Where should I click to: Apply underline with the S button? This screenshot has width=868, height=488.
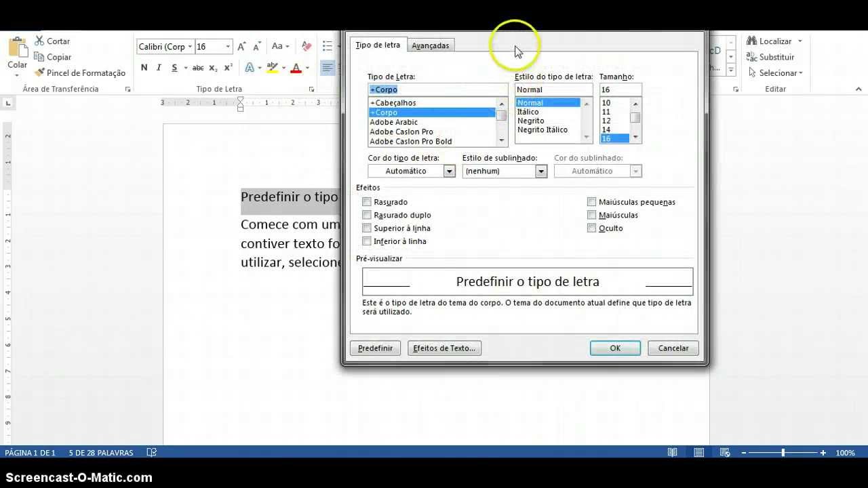tap(174, 68)
